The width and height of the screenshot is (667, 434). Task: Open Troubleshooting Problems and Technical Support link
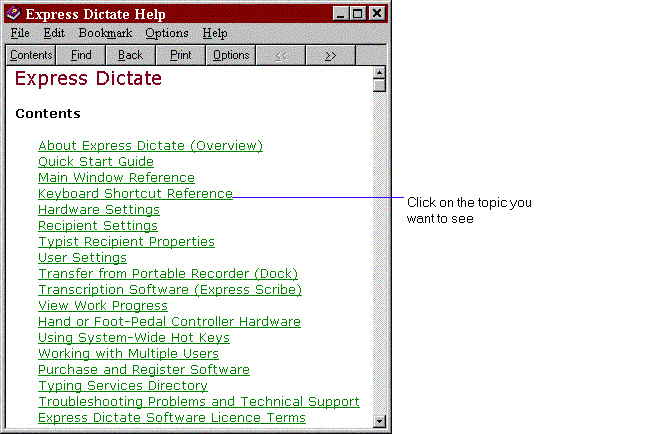tap(199, 402)
